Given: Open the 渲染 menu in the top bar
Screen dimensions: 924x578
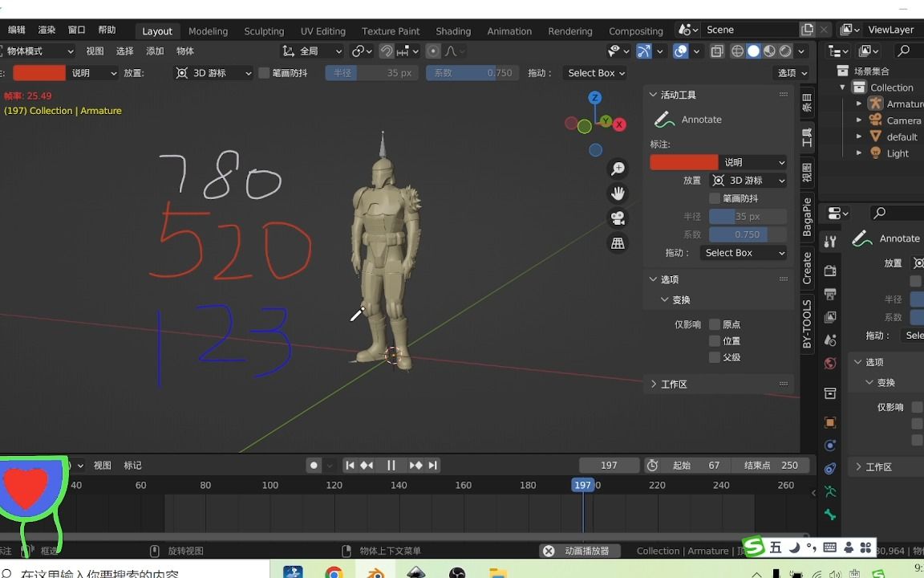Looking at the screenshot, I should (x=47, y=29).
